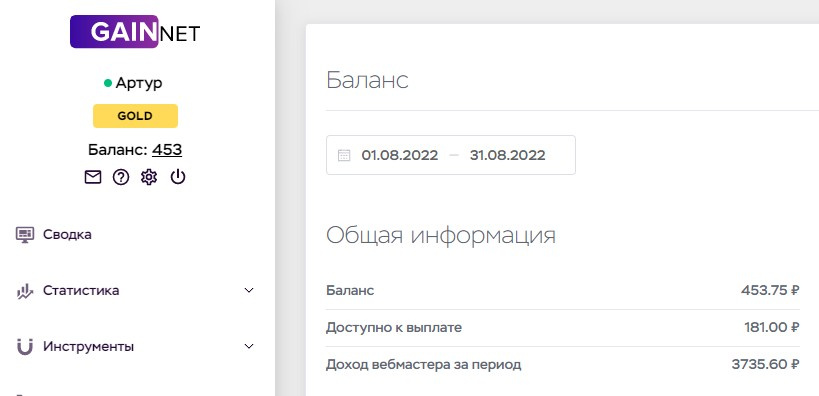Set start date 01.08.2022

pos(400,155)
